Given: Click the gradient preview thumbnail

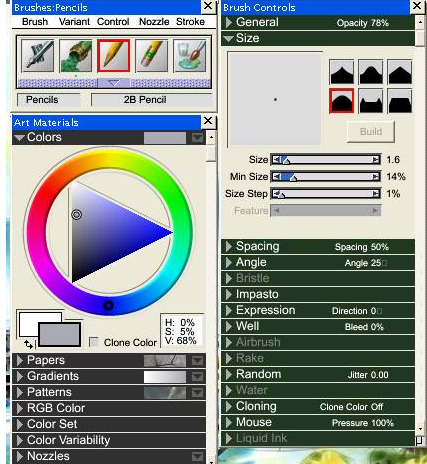Looking at the screenshot, I should (x=165, y=377).
